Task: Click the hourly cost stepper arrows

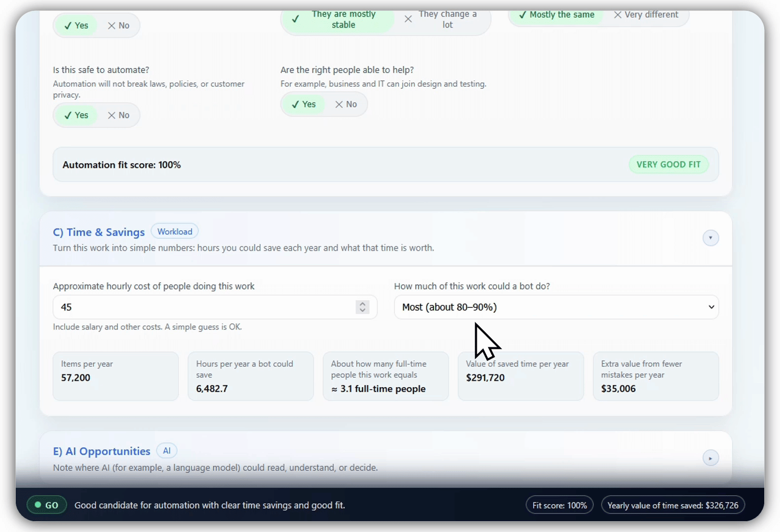Action: (x=362, y=307)
